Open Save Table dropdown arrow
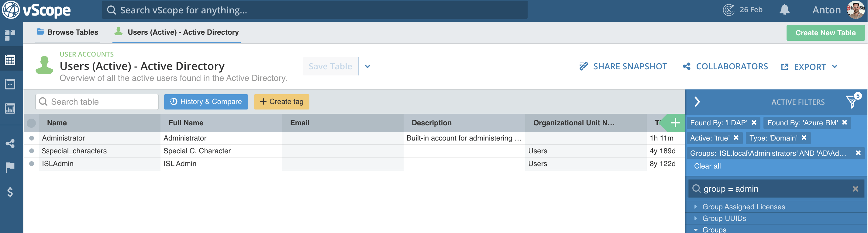868x233 pixels. pyautogui.click(x=367, y=66)
